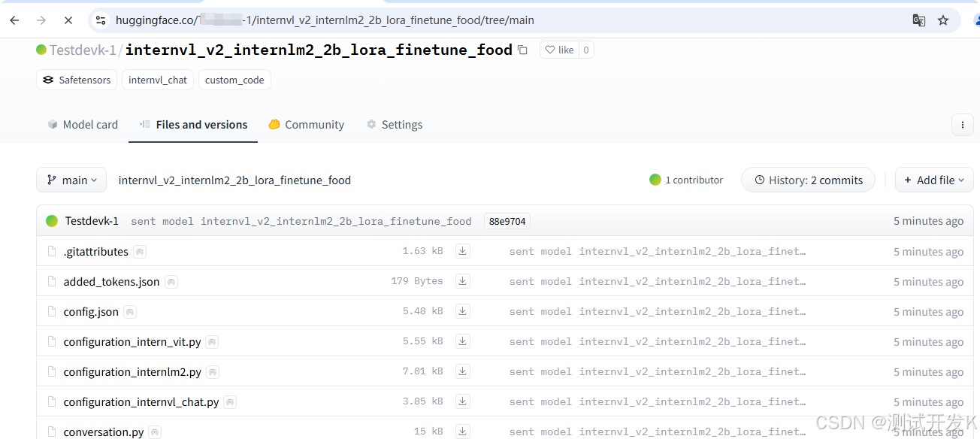Download the configuration_internlm2.py file
The height and width of the screenshot is (439, 980).
pos(463,371)
